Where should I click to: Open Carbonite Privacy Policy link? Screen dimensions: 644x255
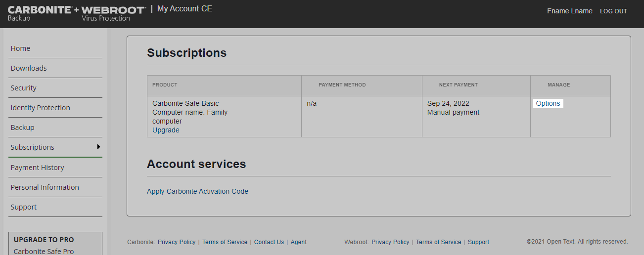pos(177,242)
